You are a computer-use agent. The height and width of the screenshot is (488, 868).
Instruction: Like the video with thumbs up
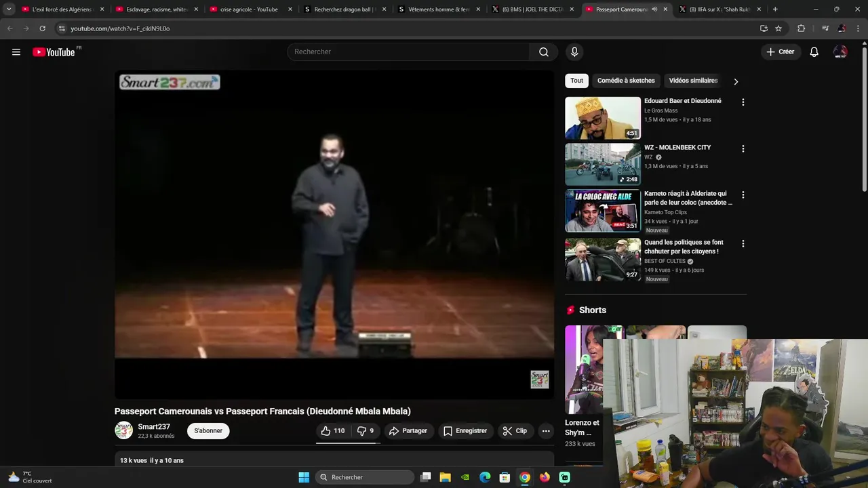click(x=332, y=431)
